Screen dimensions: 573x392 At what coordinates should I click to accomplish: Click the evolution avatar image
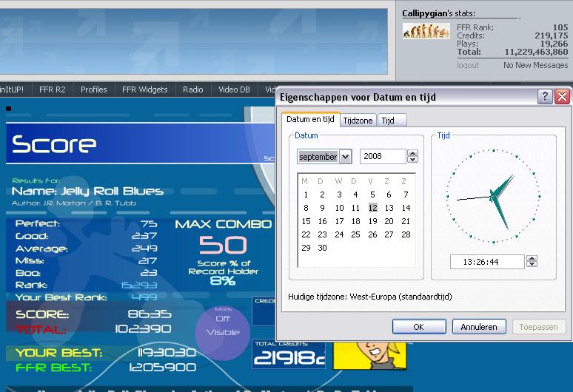tap(426, 31)
